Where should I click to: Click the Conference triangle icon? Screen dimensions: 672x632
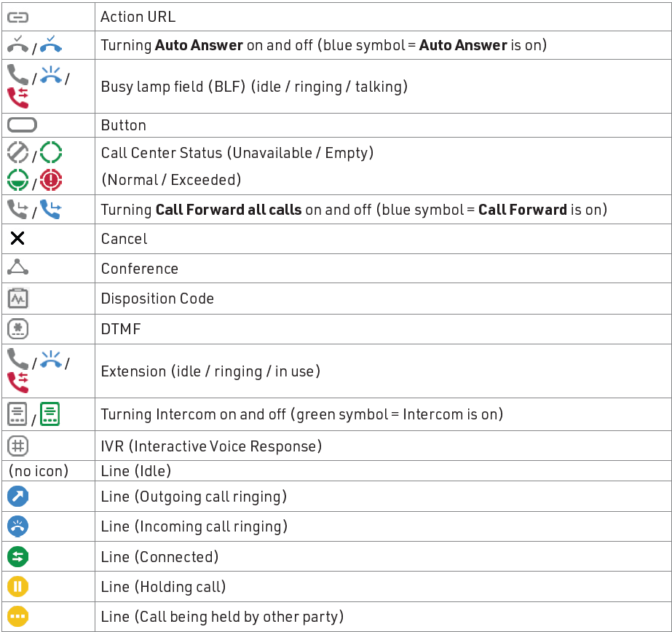[17, 268]
